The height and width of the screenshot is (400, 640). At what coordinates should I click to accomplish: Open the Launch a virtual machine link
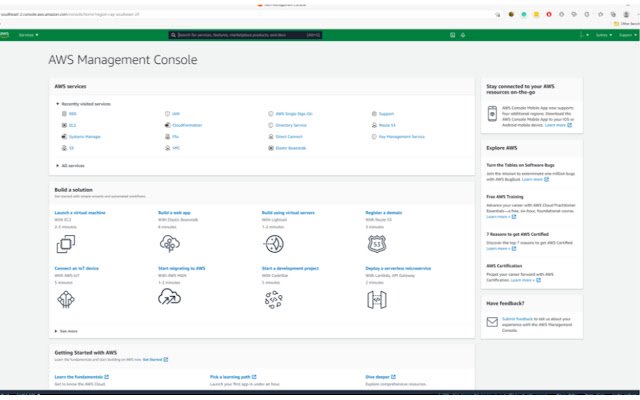coord(80,213)
